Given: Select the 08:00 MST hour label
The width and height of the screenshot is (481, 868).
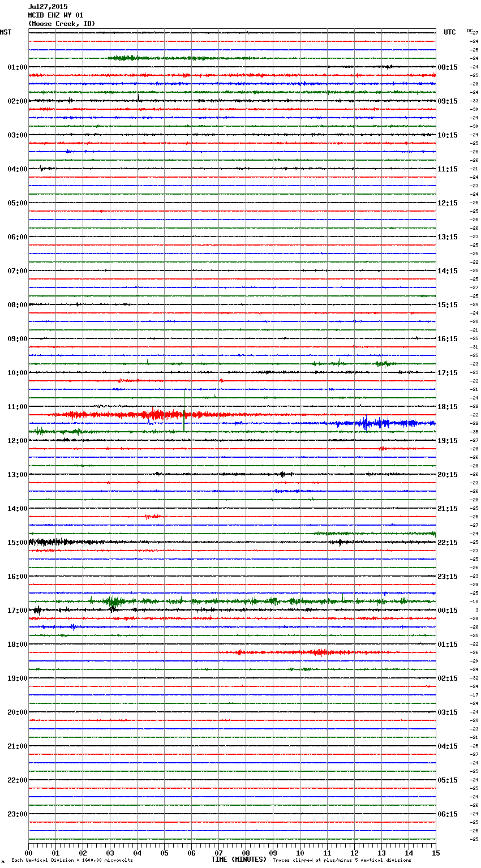Looking at the screenshot, I should pos(18,305).
